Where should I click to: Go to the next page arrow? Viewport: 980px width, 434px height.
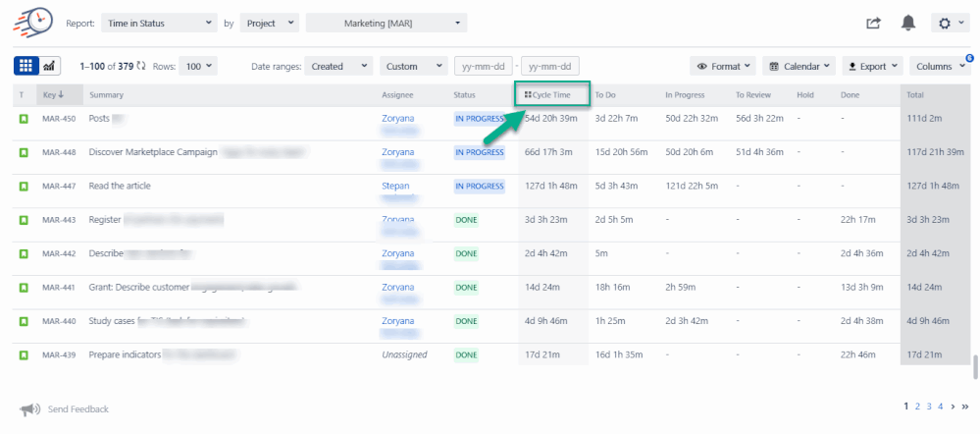coord(953,407)
